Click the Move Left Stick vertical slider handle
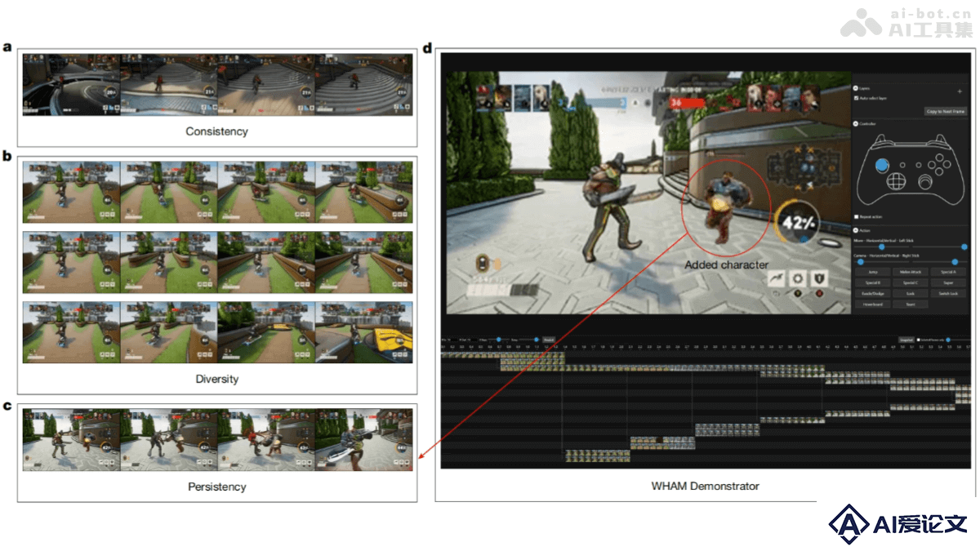Viewport: 980px width, 551px height. click(x=964, y=247)
